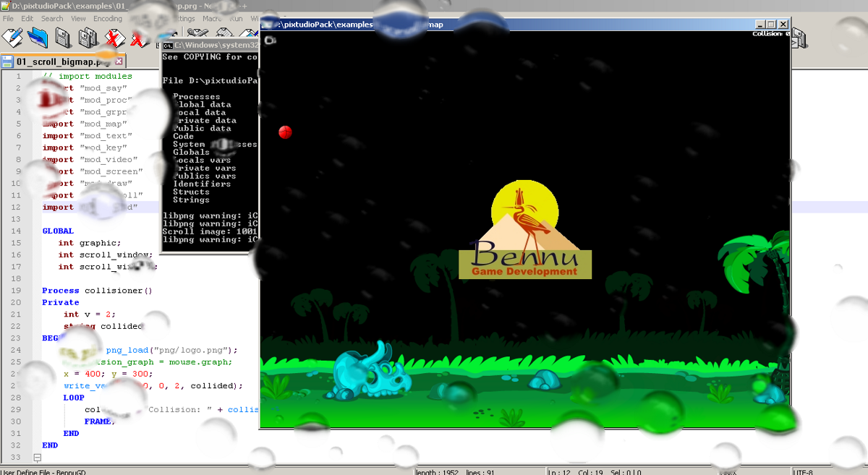Viewport: 868px width, 475px height.
Task: Click the "int v = 2;" line
Action: [90, 314]
